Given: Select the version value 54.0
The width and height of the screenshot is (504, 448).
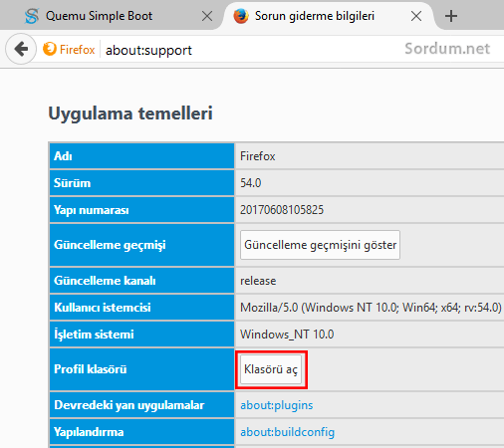Looking at the screenshot, I should (251, 183).
